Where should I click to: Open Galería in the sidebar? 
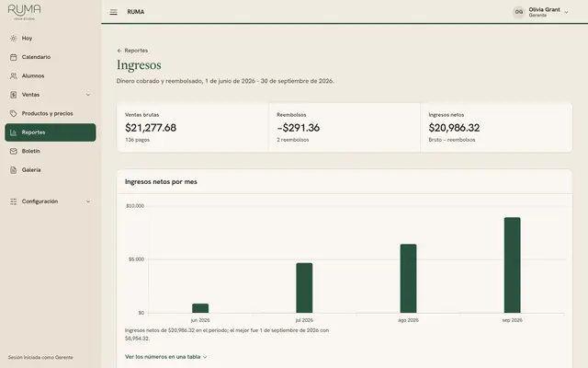click(x=51, y=170)
